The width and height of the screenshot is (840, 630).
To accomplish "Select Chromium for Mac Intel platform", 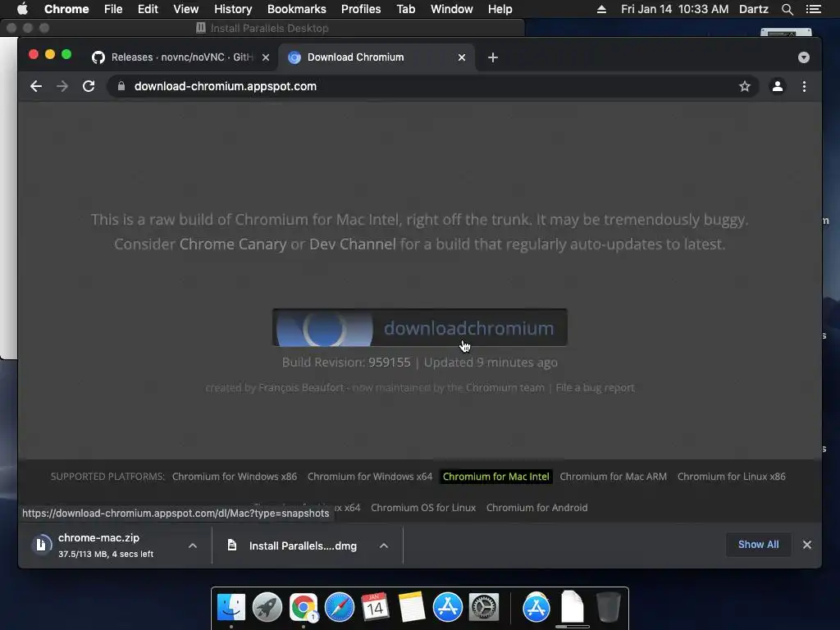I will 495,477.
